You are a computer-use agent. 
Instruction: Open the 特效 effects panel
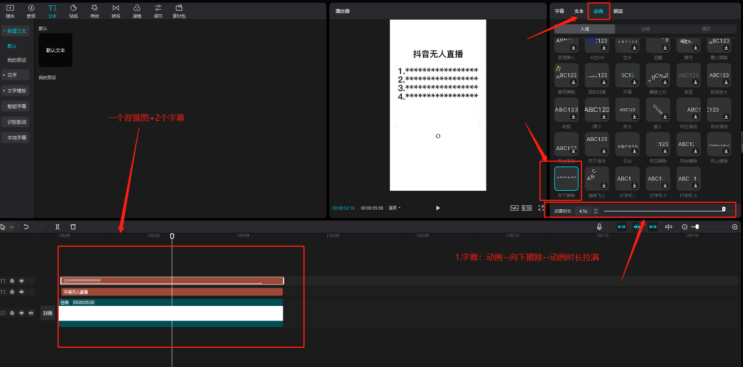tap(94, 10)
